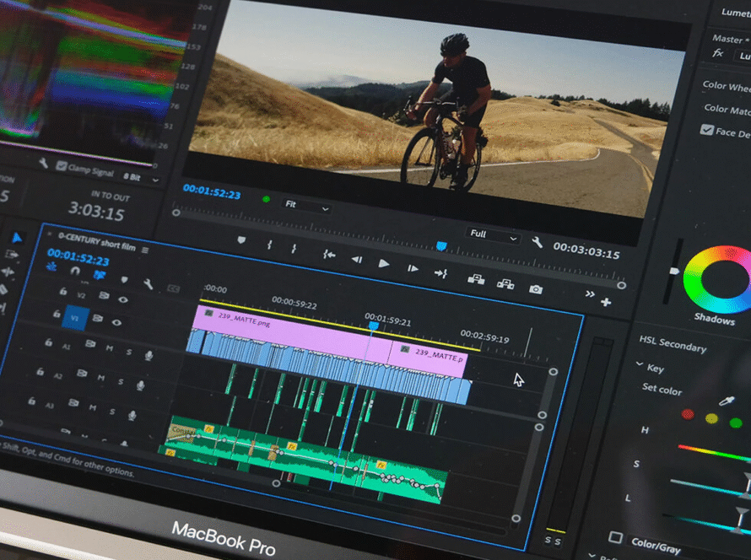Screen dimensions: 751x560
Task: Enable the Face Detection checkbox
Action: point(707,130)
